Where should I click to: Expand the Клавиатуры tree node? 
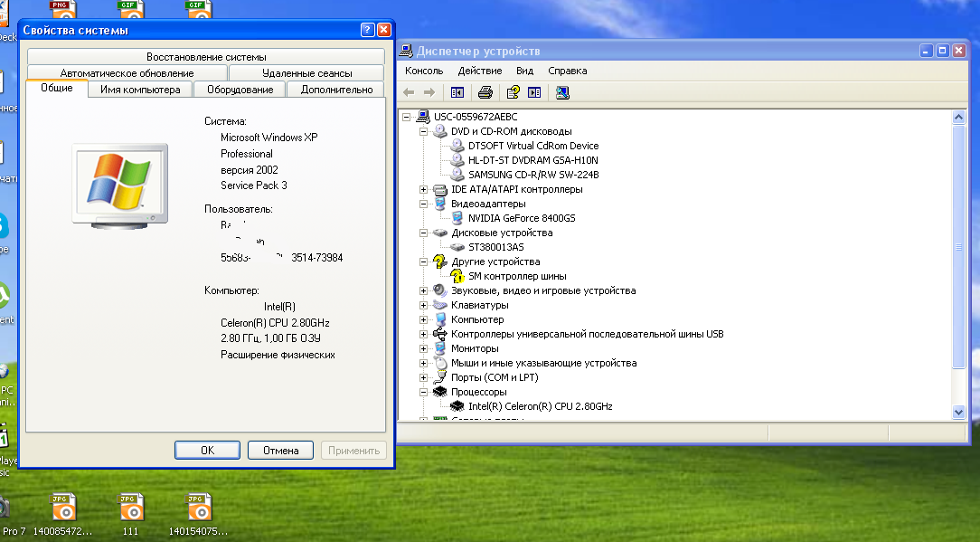(x=423, y=305)
